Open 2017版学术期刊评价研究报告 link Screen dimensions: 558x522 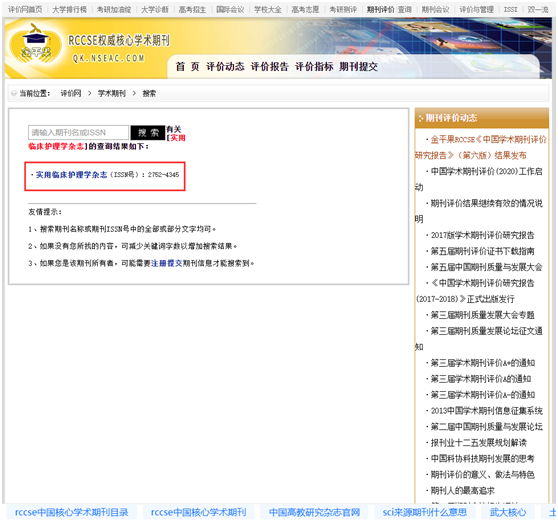483,235
